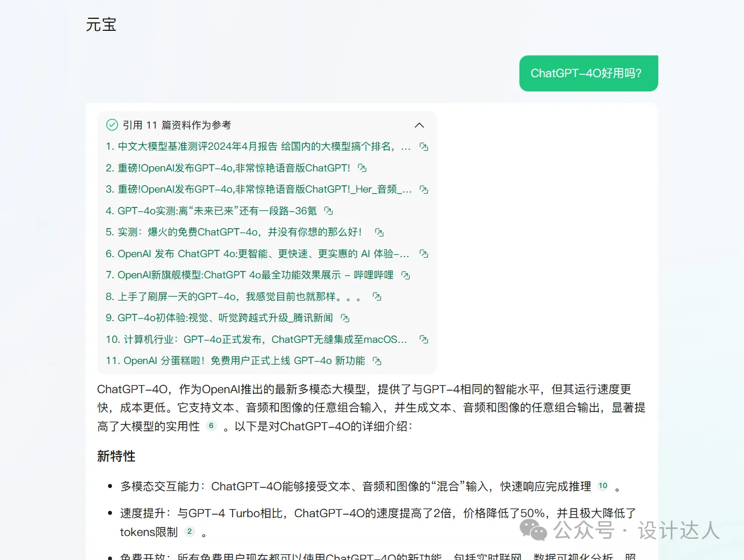Open the source link icon beside reference 1
This screenshot has height=560, width=744.
click(x=423, y=146)
